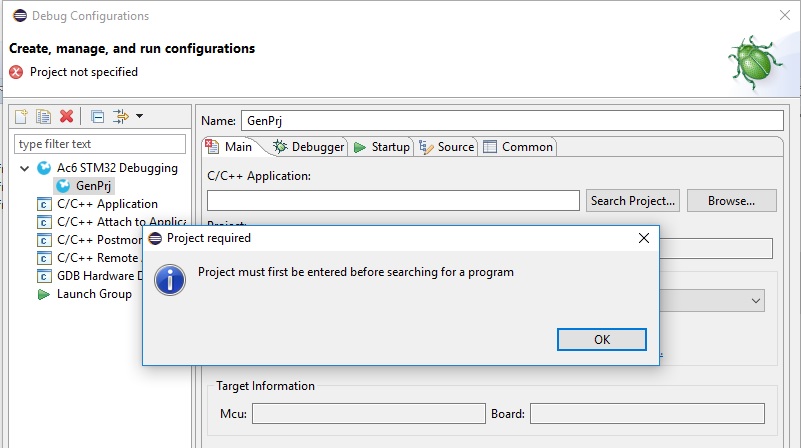
Task: Click the type filter text field
Action: pos(100,144)
